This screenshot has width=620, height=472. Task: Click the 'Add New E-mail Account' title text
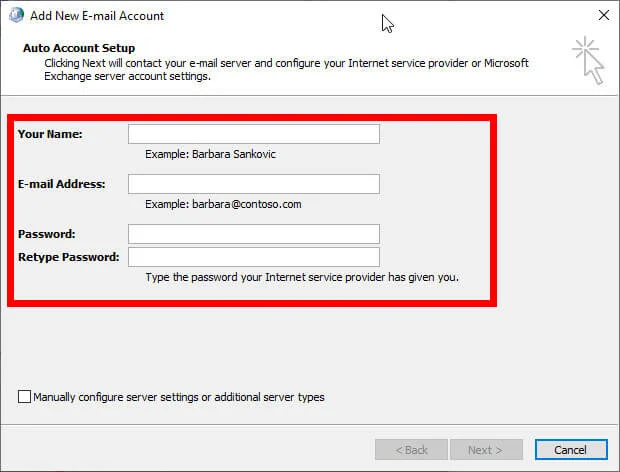[x=97, y=16]
